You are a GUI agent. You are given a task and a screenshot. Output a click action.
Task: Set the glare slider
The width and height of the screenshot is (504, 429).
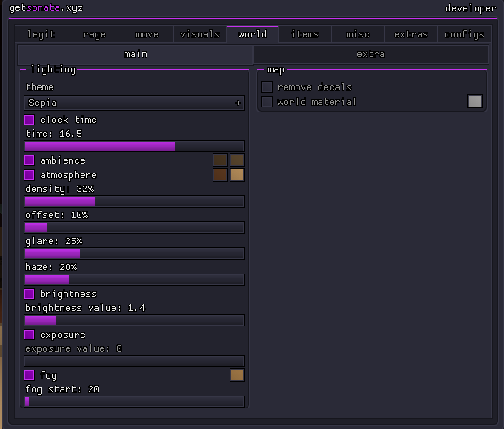point(134,253)
